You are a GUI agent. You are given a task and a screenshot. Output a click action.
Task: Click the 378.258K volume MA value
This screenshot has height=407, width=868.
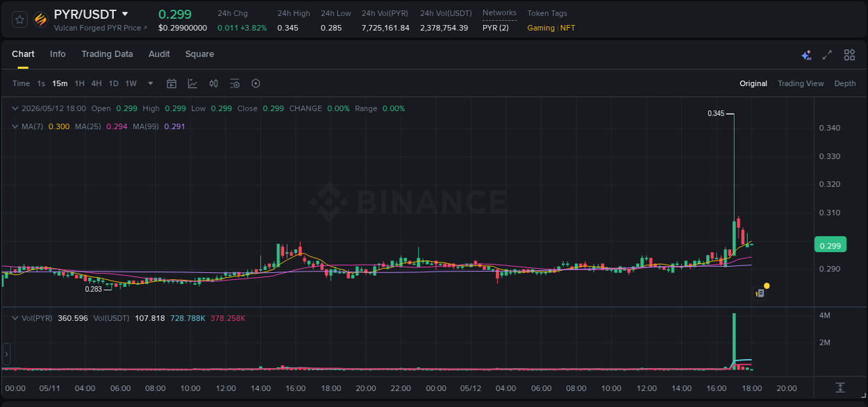[228, 318]
